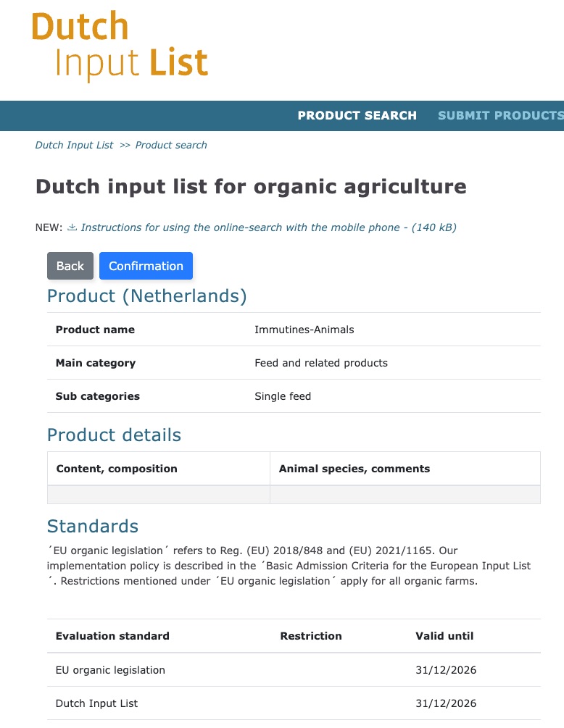Open the mobile phone search instructions link
This screenshot has height=728, width=564.
[268, 227]
